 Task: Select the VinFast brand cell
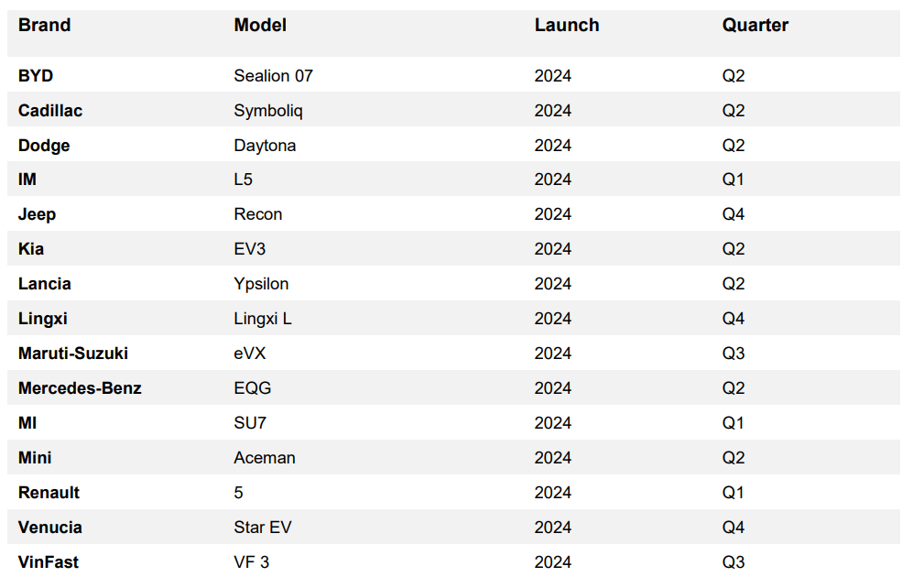(x=49, y=562)
